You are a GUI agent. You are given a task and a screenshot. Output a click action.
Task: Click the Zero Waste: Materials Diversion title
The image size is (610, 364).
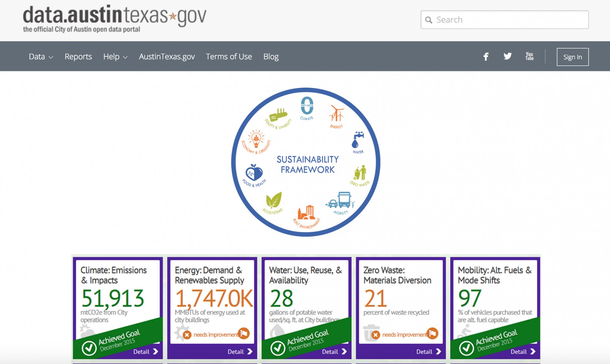click(x=397, y=275)
